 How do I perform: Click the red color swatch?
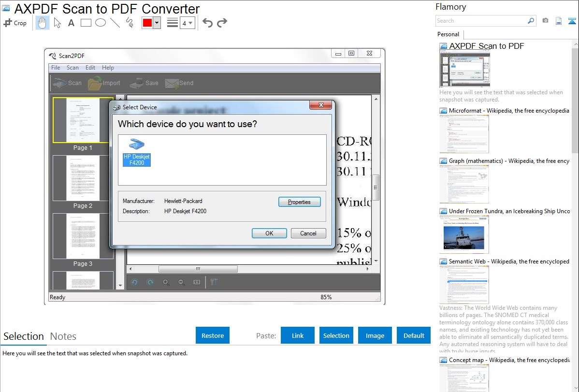147,23
